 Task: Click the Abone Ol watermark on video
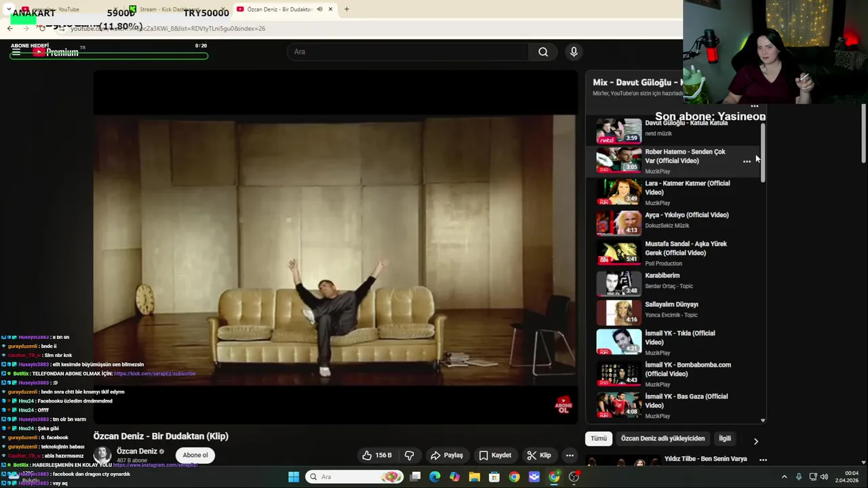[x=564, y=405]
